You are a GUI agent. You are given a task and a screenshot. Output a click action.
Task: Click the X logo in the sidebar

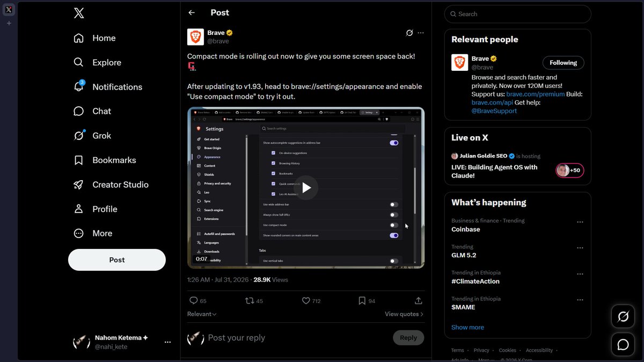coord(79,13)
